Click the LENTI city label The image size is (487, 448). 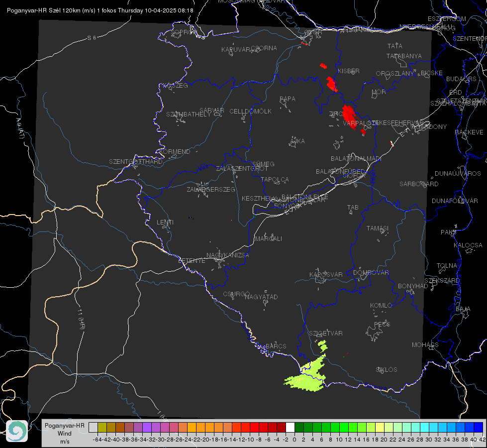pyautogui.click(x=165, y=223)
